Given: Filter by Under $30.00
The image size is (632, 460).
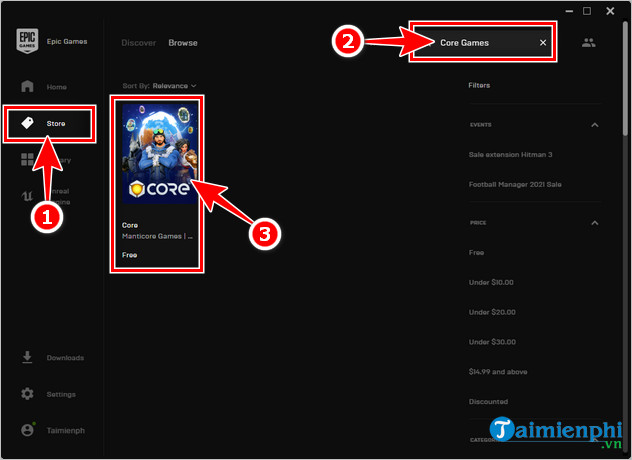Looking at the screenshot, I should pyautogui.click(x=492, y=342).
